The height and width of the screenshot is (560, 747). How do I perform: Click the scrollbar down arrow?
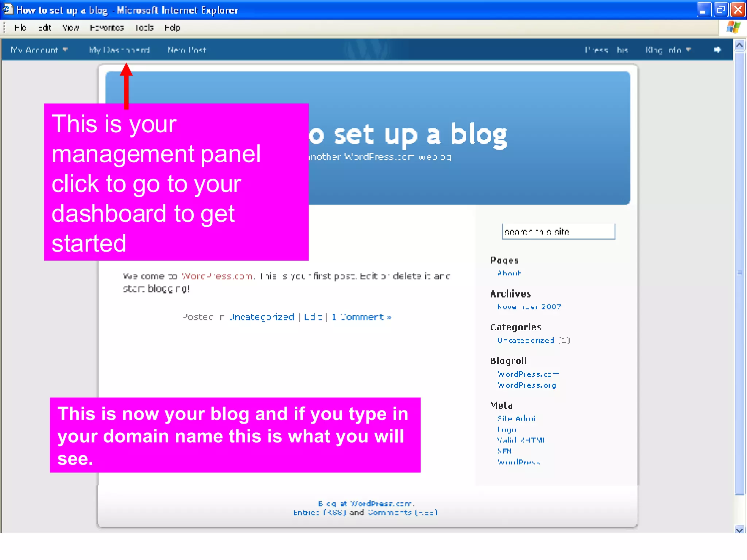(x=739, y=530)
